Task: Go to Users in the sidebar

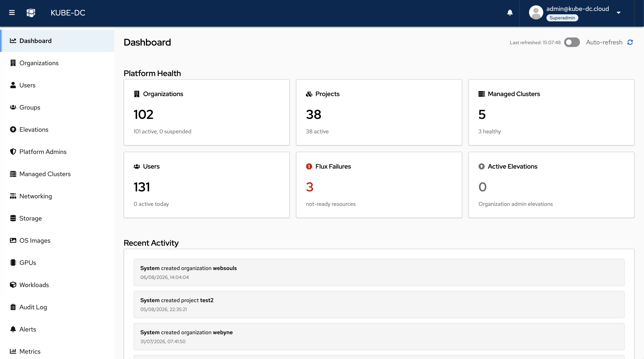Action: [x=57, y=85]
